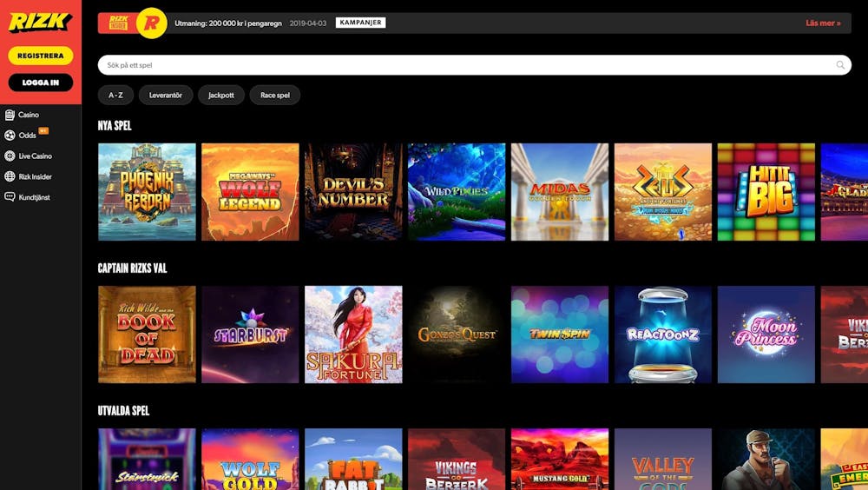868x490 pixels.
Task: Open the Valley of the Gods game
Action: [663, 459]
